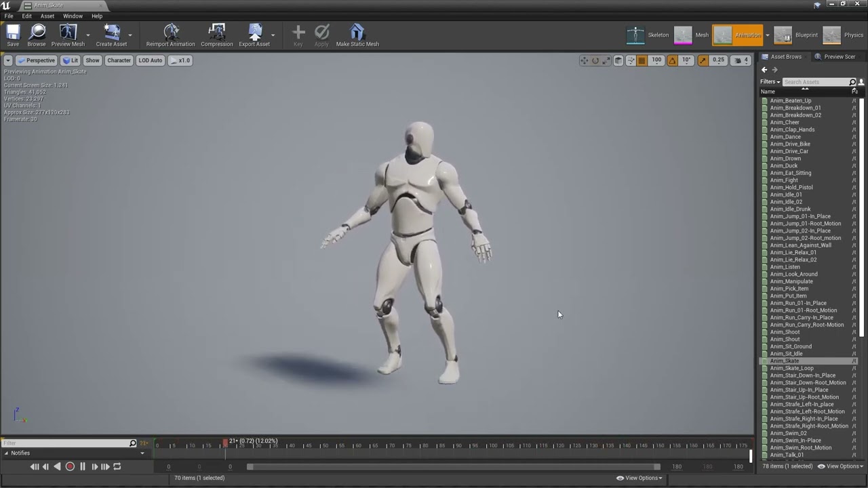The width and height of the screenshot is (868, 488).
Task: Click the Show viewport button
Action: 92,60
